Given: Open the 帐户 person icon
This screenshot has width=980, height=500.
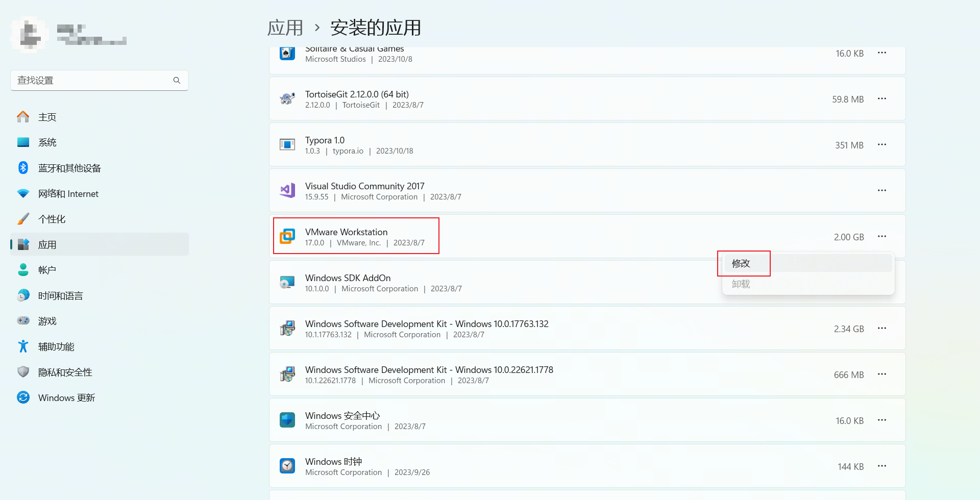Looking at the screenshot, I should (x=23, y=270).
